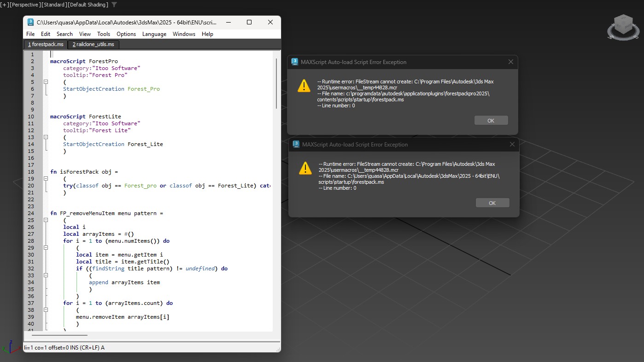Click 'tooltip:"Forest Lite"' code line
This screenshot has width=644, height=362.
97,130
